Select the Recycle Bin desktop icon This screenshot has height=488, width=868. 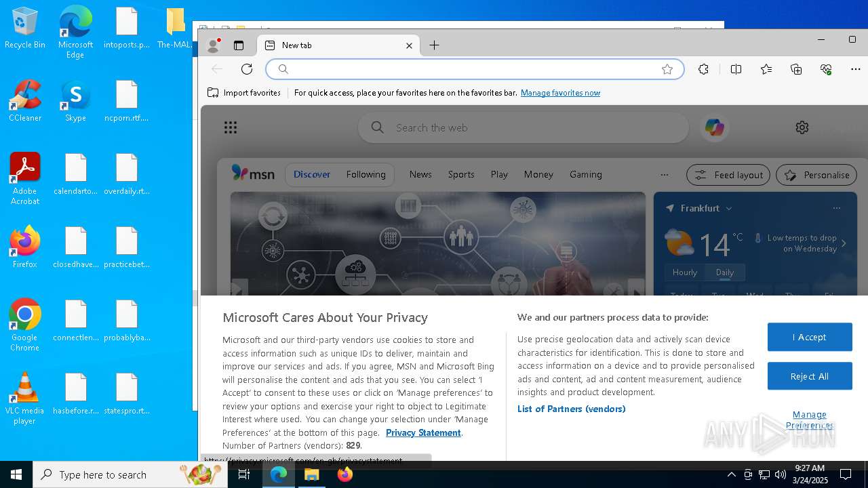(25, 28)
